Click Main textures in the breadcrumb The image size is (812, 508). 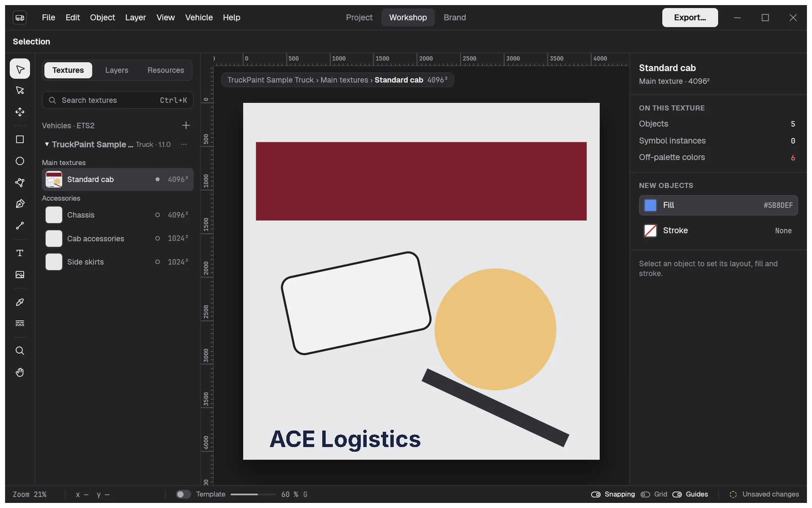344,80
